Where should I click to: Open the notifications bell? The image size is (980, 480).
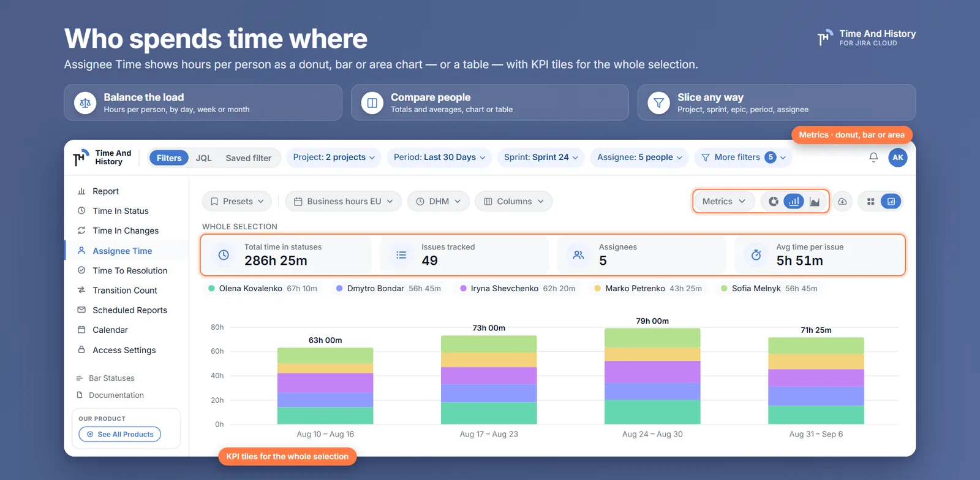pyautogui.click(x=873, y=158)
